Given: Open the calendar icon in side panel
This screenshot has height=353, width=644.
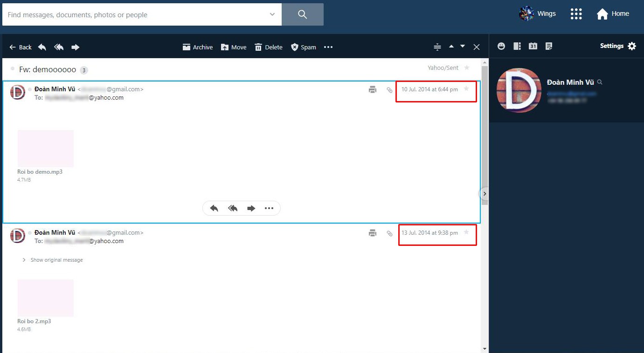Looking at the screenshot, I should [533, 46].
